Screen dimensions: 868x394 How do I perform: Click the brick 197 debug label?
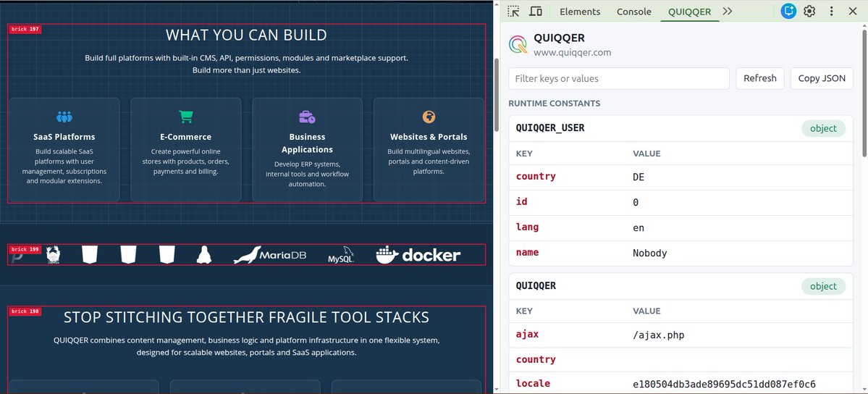[x=25, y=29]
